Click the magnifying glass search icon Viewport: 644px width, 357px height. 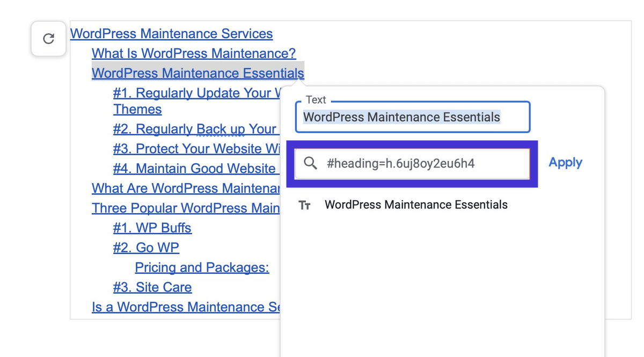310,163
